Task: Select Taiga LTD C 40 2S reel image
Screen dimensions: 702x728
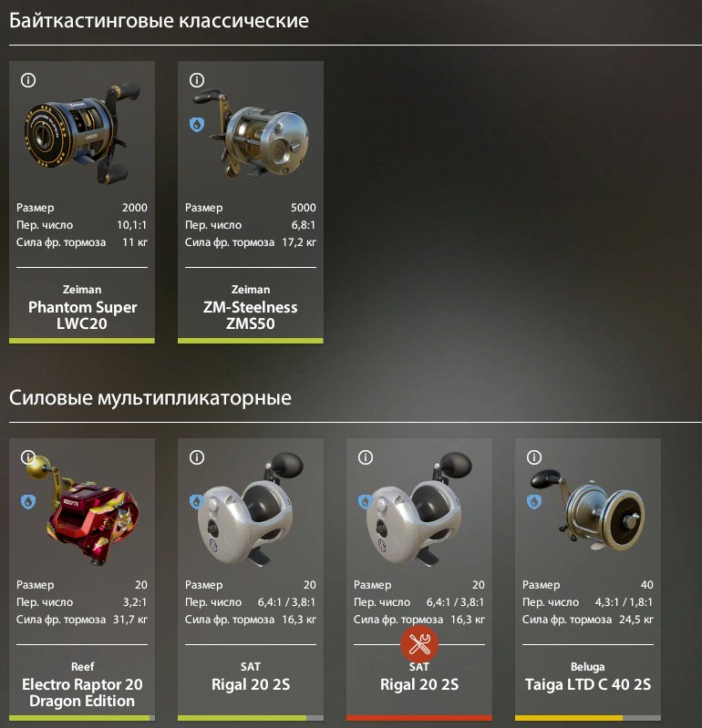Action: click(588, 509)
